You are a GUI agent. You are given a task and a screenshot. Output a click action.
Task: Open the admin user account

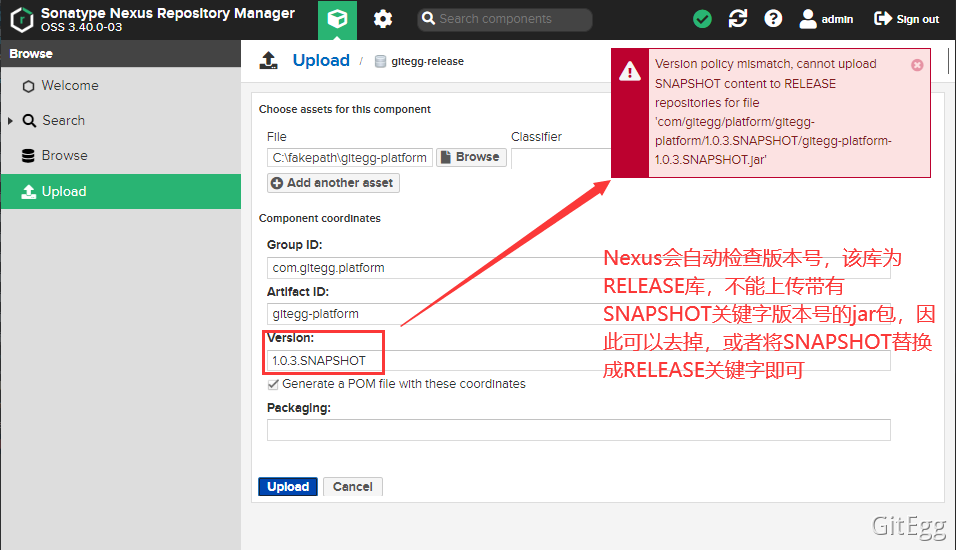click(x=826, y=19)
